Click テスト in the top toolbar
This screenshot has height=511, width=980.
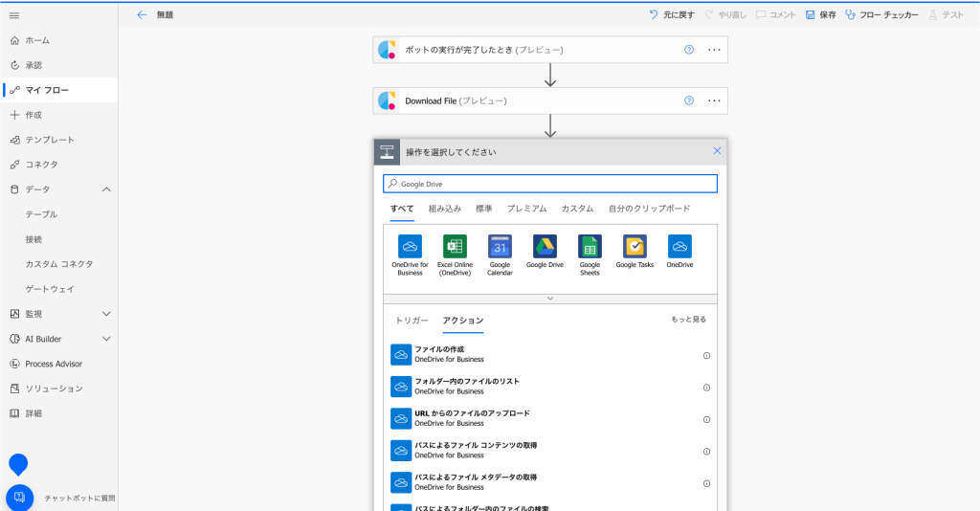click(x=946, y=15)
